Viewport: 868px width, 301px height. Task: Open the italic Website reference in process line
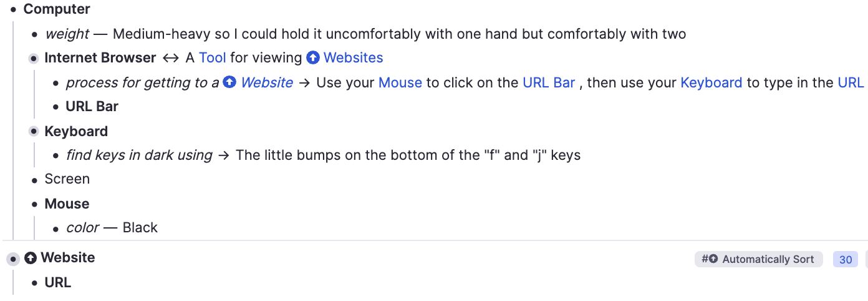[266, 82]
